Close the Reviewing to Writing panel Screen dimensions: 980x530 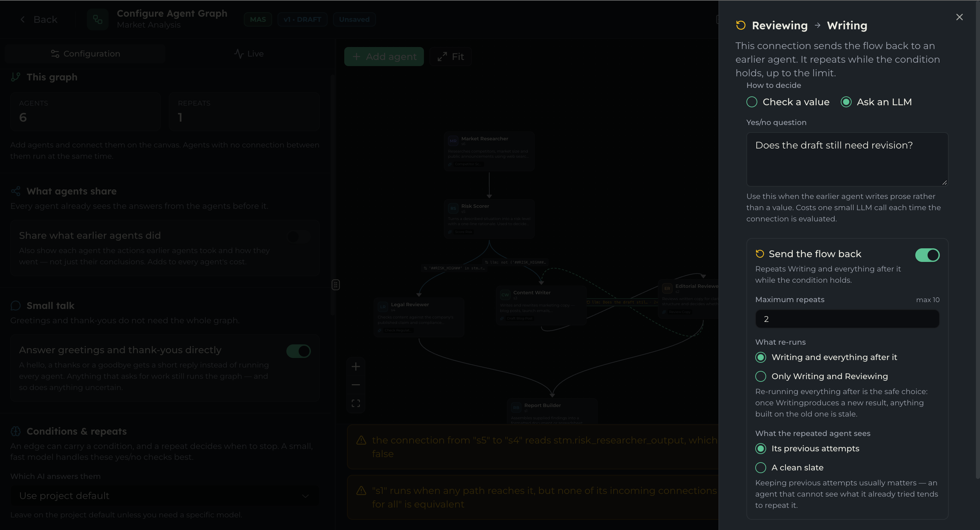(x=959, y=17)
